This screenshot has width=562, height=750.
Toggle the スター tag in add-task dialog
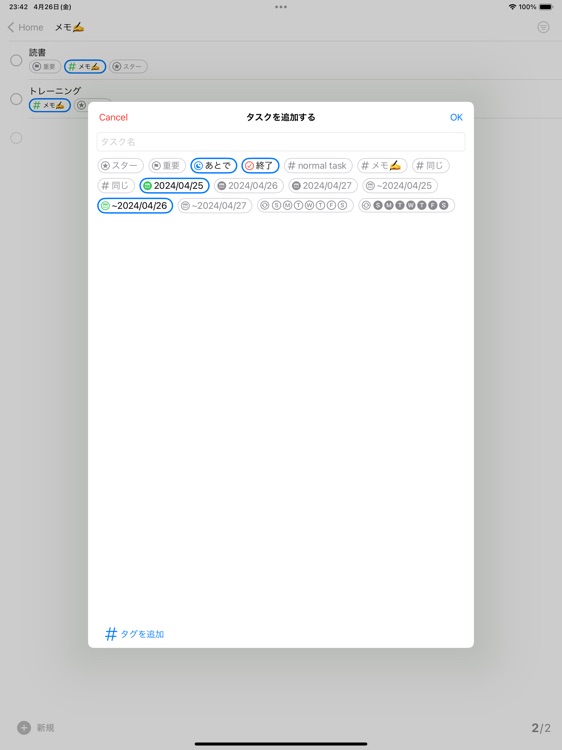pos(121,165)
